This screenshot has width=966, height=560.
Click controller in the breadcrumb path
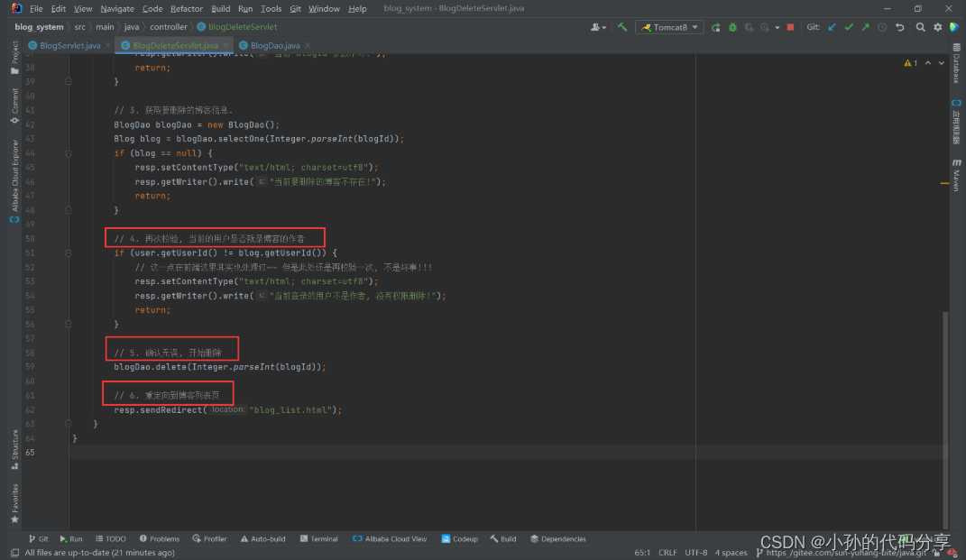(168, 27)
